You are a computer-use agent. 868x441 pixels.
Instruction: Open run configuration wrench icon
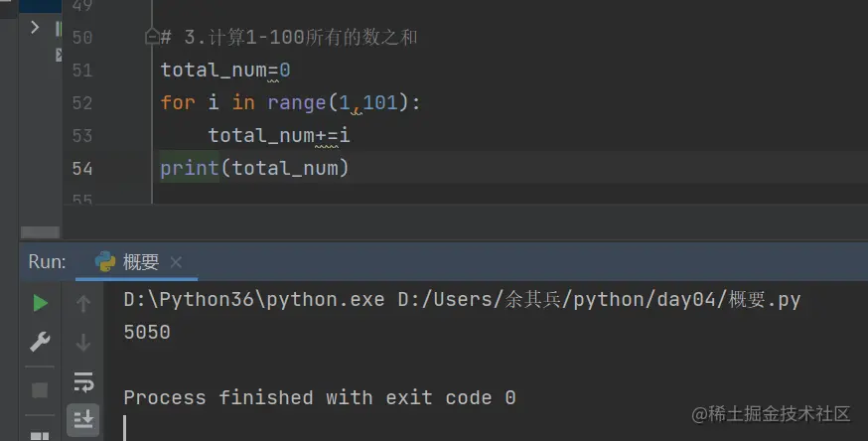(40, 343)
